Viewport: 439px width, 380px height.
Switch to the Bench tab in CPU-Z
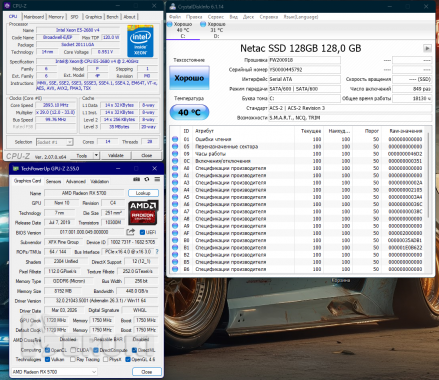[112, 17]
